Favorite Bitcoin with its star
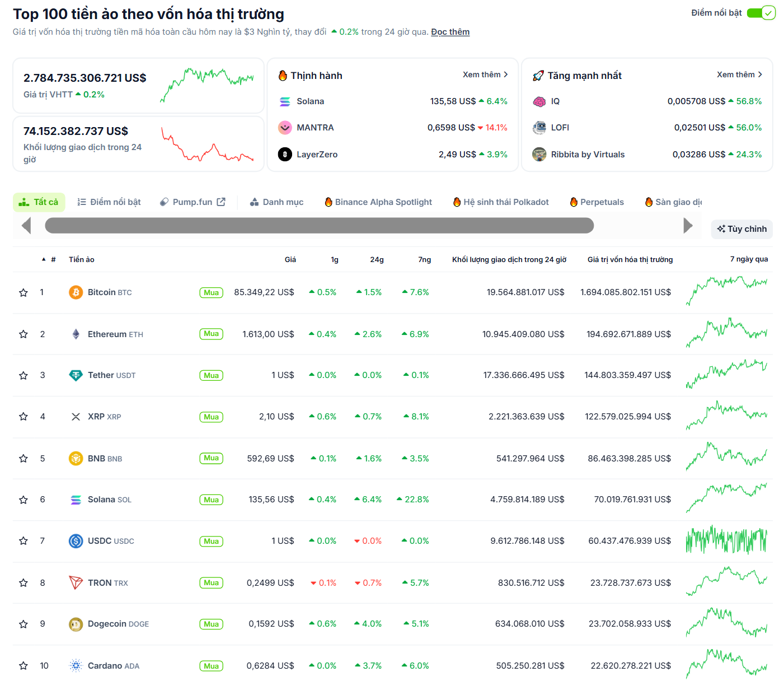784x686 pixels. point(24,292)
